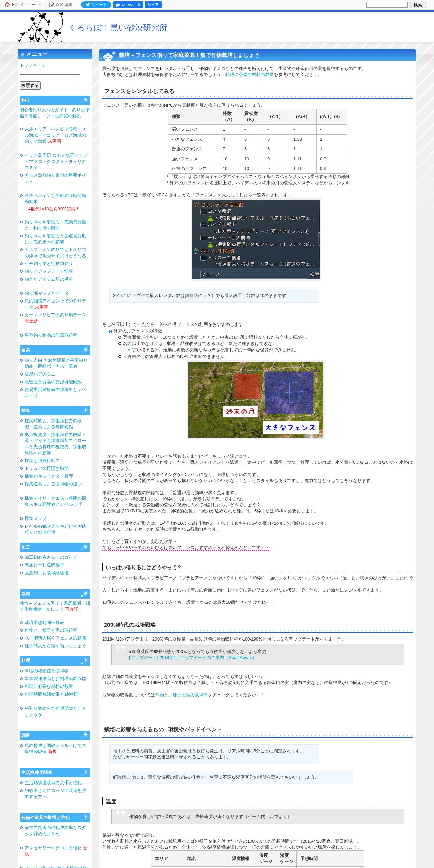Screen dimensions: 434x868
Task: Open セチ釣り竿と行動力釣り link
Action: (x=48, y=264)
